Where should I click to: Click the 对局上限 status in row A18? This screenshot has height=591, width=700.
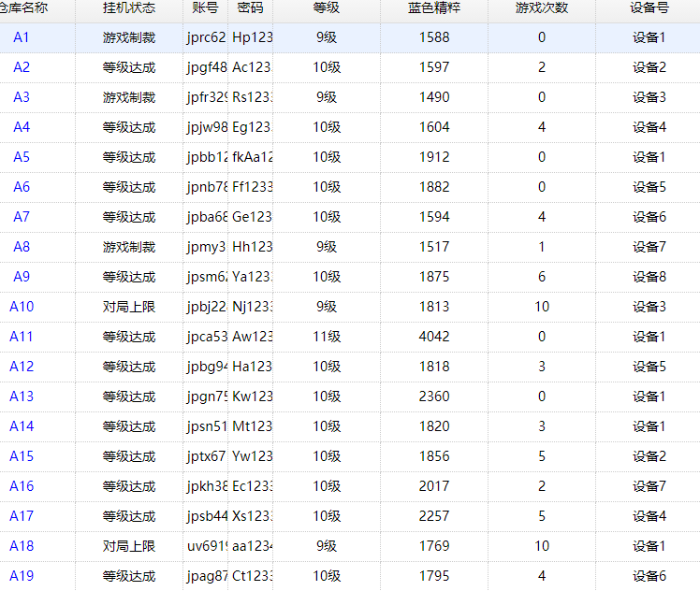pos(129,546)
